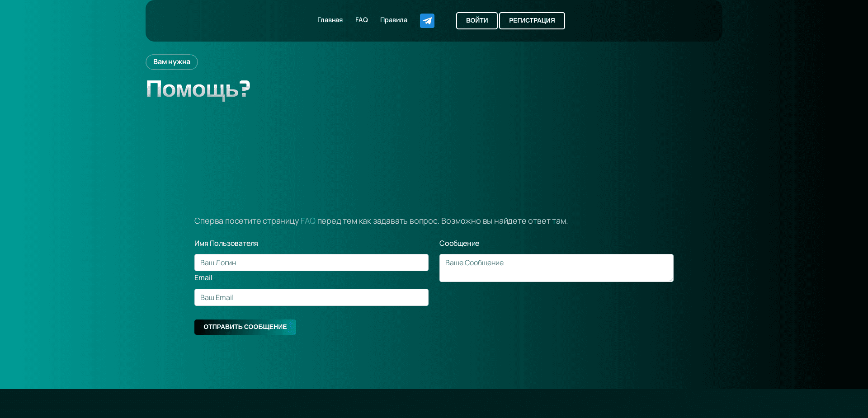Select Правила in the header navigation
Image resolution: width=868 pixels, height=418 pixels.
[x=393, y=20]
